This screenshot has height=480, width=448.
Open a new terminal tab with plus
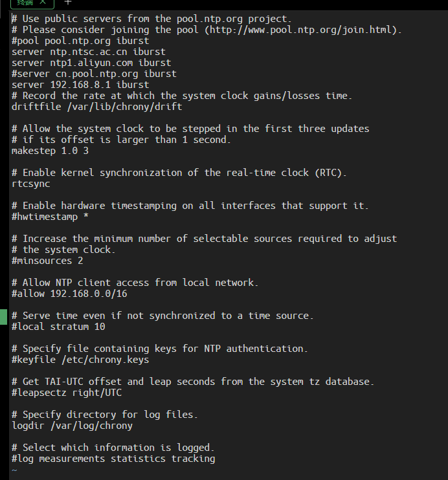coord(67,3)
